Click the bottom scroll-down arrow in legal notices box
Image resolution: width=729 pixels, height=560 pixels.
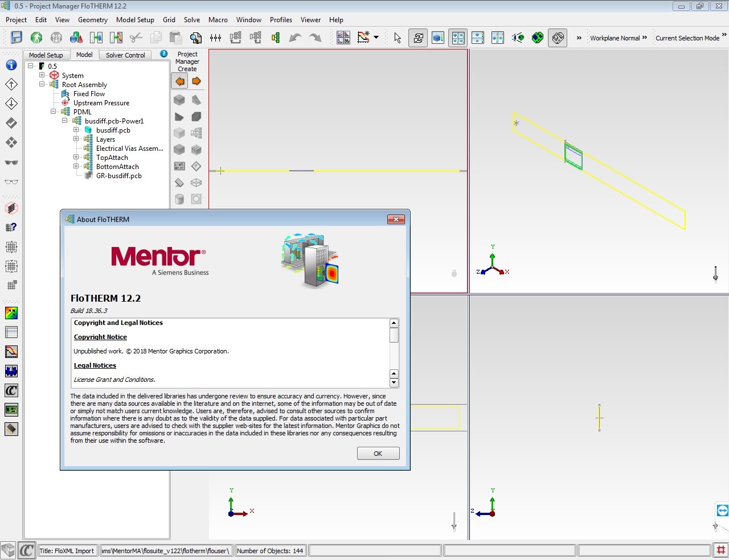click(x=394, y=383)
